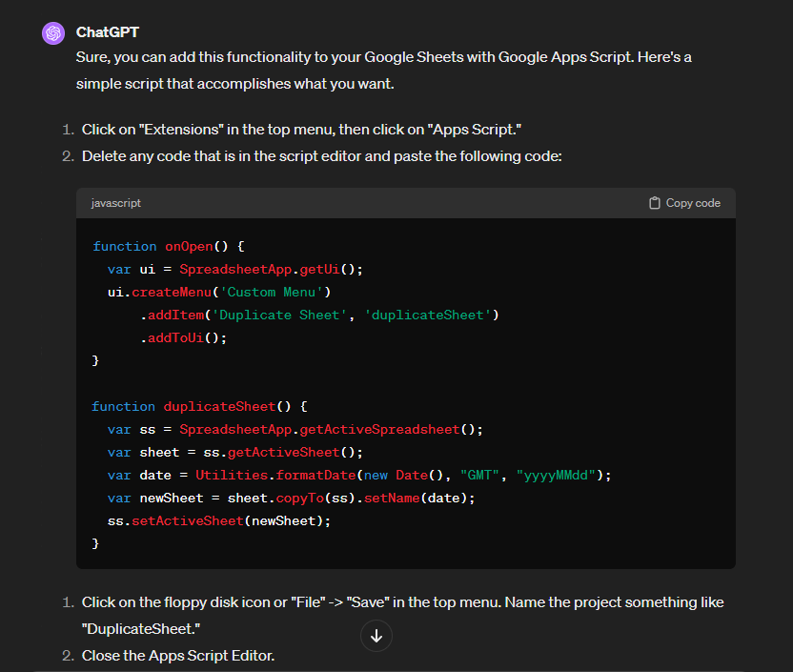The height and width of the screenshot is (672, 793).
Task: Click the step 'Delete any code that is in the script editor'
Action: coord(321,156)
